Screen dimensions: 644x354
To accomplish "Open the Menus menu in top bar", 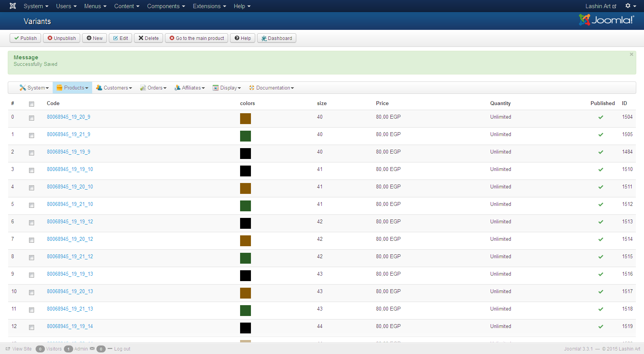I will pyautogui.click(x=95, y=6).
